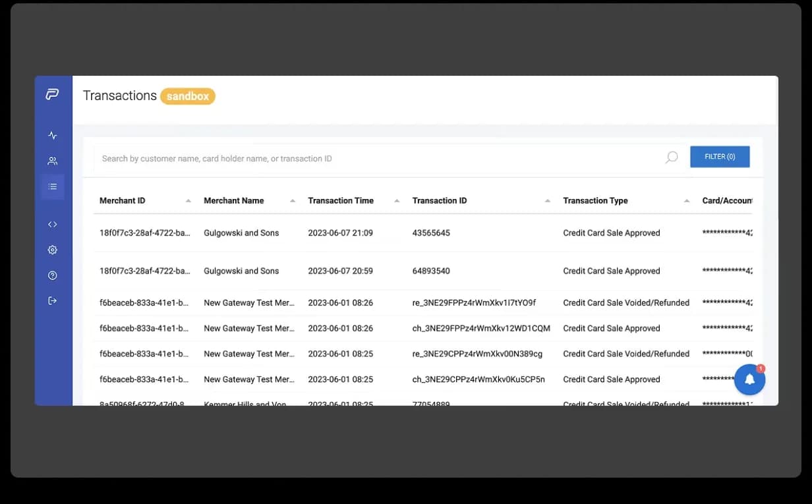
Task: Click Gulgowski and Sons in 64893540 row
Action: coord(241,271)
